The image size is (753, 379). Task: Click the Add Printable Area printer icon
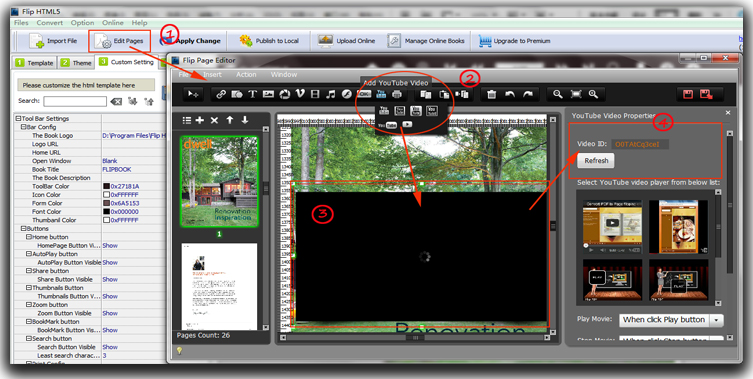pos(397,95)
